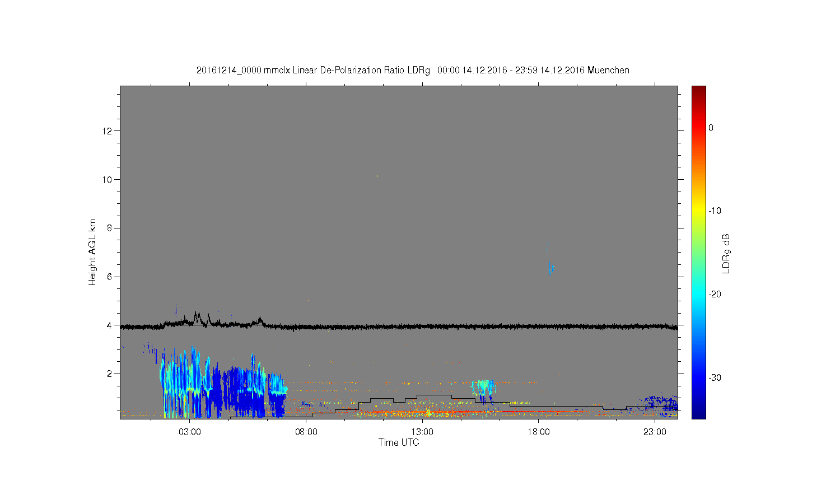Click the red-orange echo band near 13:00
Viewport: 840px width, 504px height.
coord(426,412)
